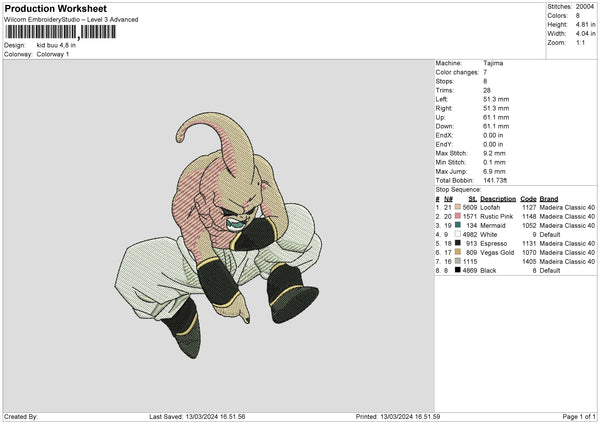Viewport: 600px width, 424px height.
Task: Click thread code 1127 in Loofah row
Action: (x=529, y=207)
